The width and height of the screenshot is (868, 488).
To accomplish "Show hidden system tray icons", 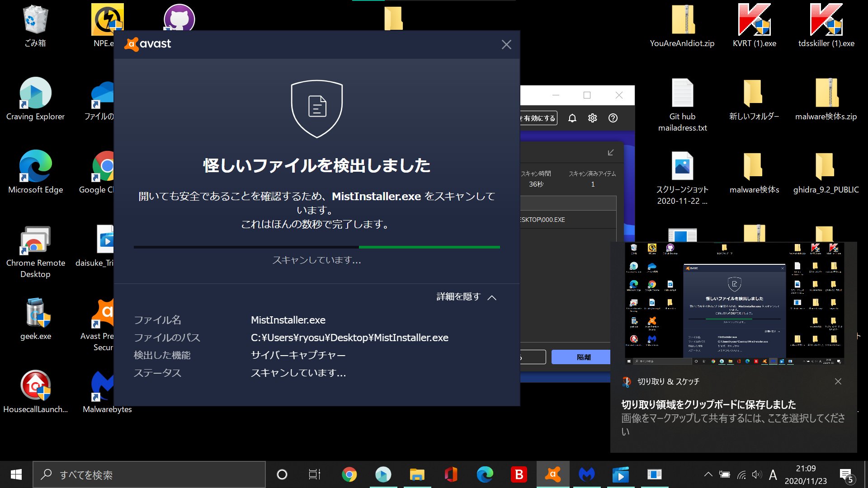I will tap(708, 474).
